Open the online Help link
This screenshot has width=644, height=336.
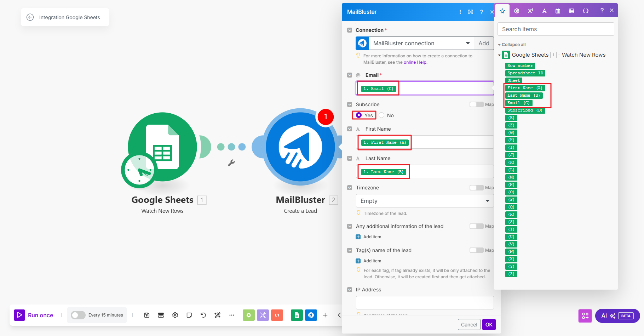415,62
